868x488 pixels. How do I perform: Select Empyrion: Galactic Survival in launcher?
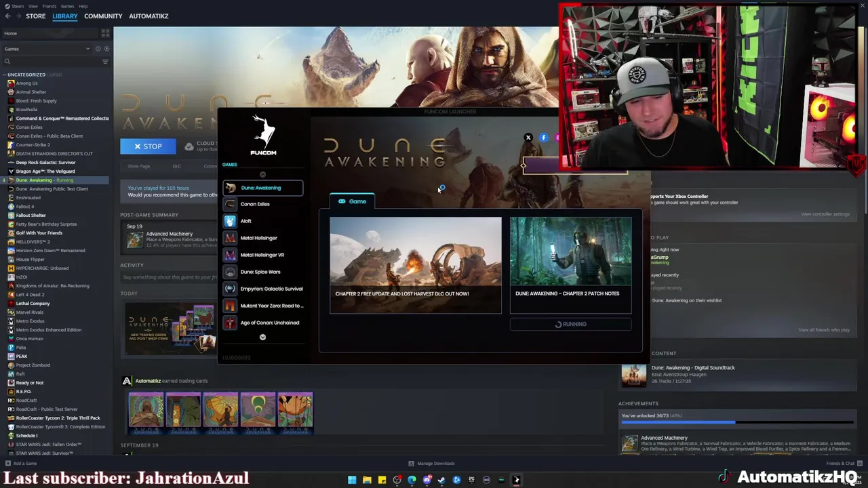tap(263, 289)
